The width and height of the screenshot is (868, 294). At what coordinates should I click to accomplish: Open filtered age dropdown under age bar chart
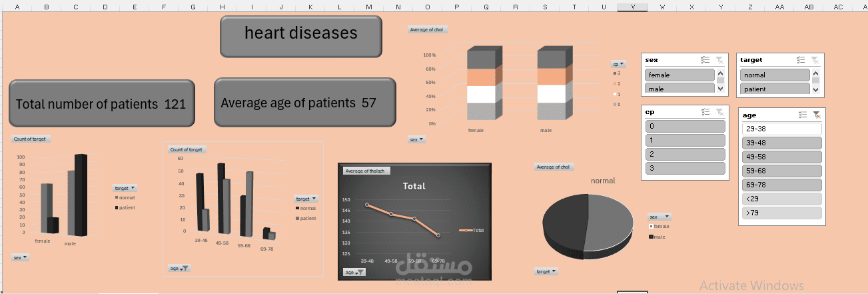[x=179, y=268]
